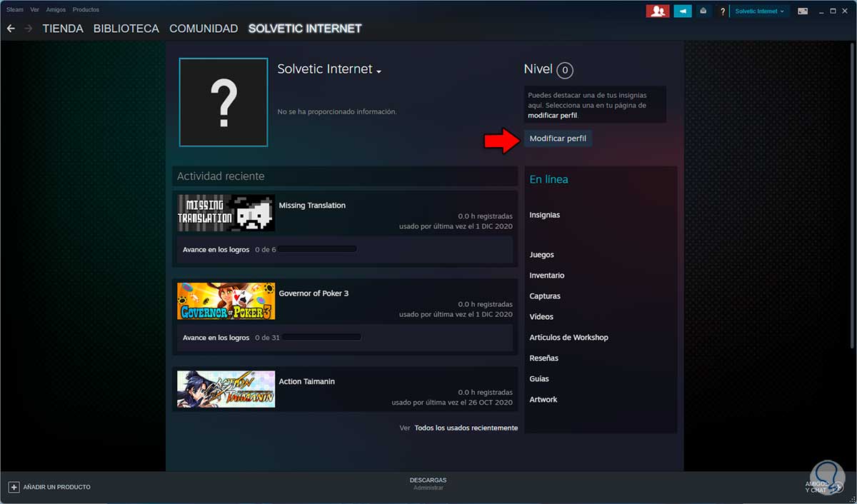Click the Solvetic Internet profile name

(x=325, y=69)
